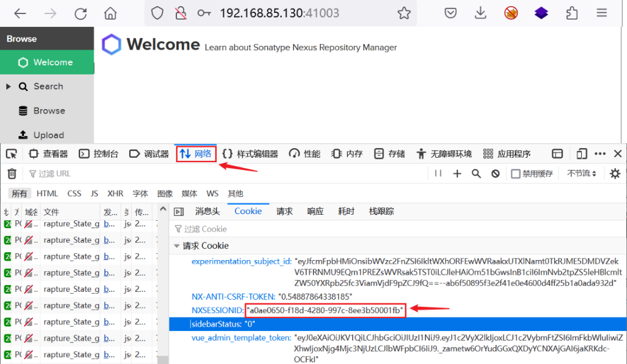Filter requests by CSS
627x364 pixels.
click(x=74, y=194)
